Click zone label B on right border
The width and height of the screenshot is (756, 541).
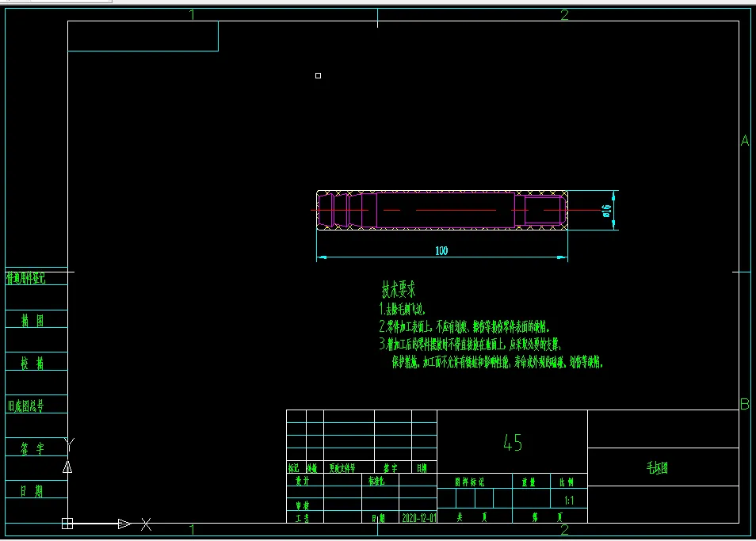pyautogui.click(x=745, y=404)
